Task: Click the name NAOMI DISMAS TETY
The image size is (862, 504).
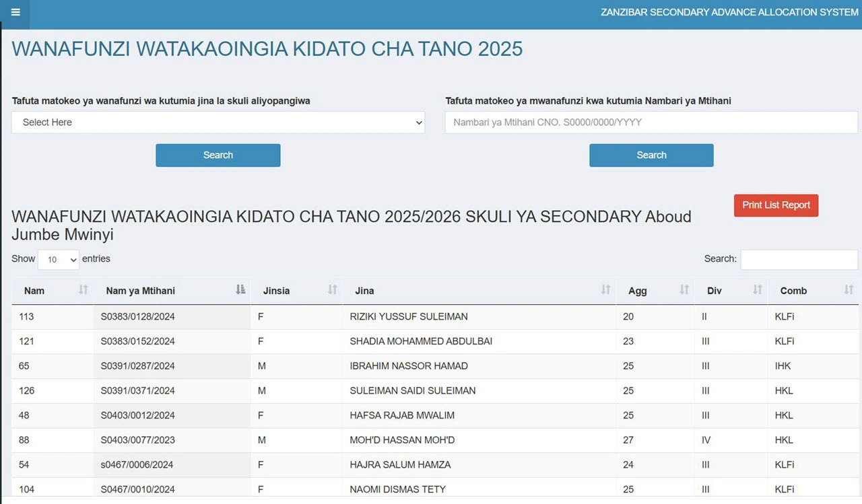Action: (397, 489)
